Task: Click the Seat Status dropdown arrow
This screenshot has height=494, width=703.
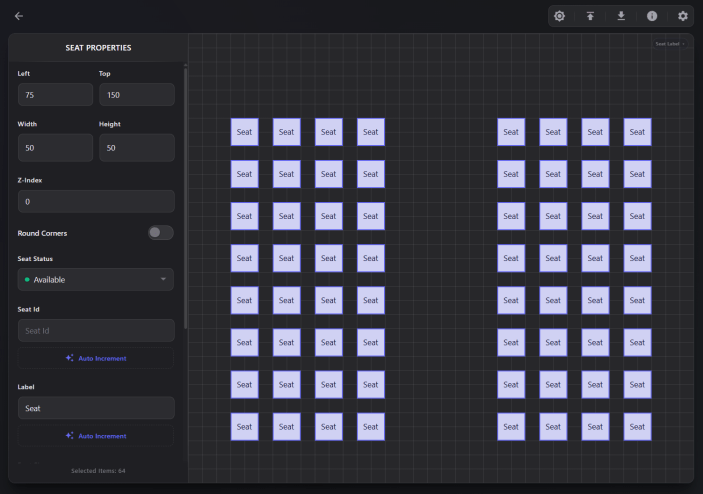Action: pos(163,280)
